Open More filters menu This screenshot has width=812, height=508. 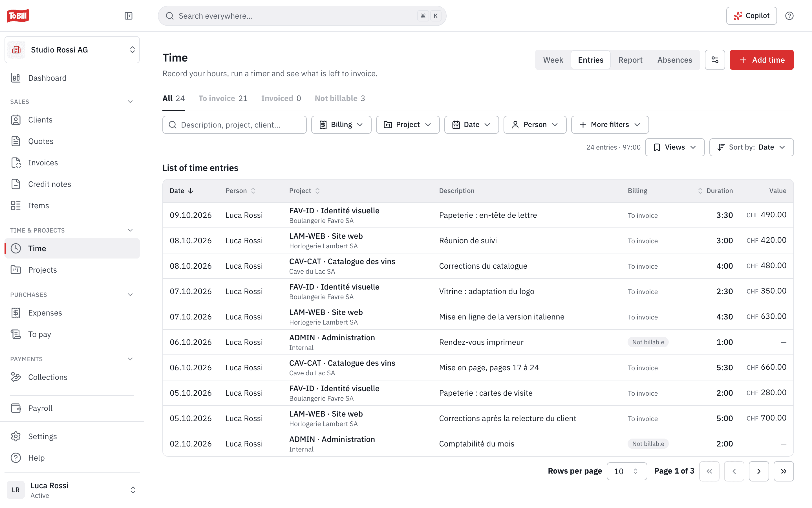point(610,125)
